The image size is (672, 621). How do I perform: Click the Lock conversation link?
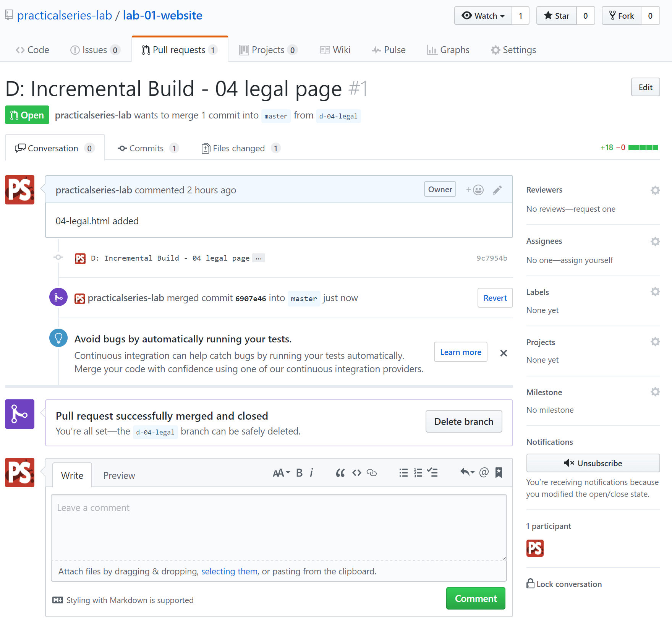[564, 584]
